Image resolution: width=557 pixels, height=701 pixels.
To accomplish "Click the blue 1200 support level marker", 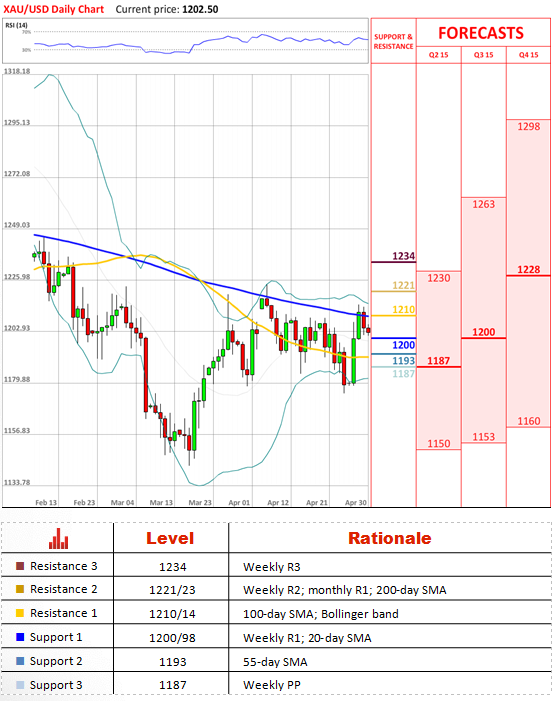I will point(404,345).
